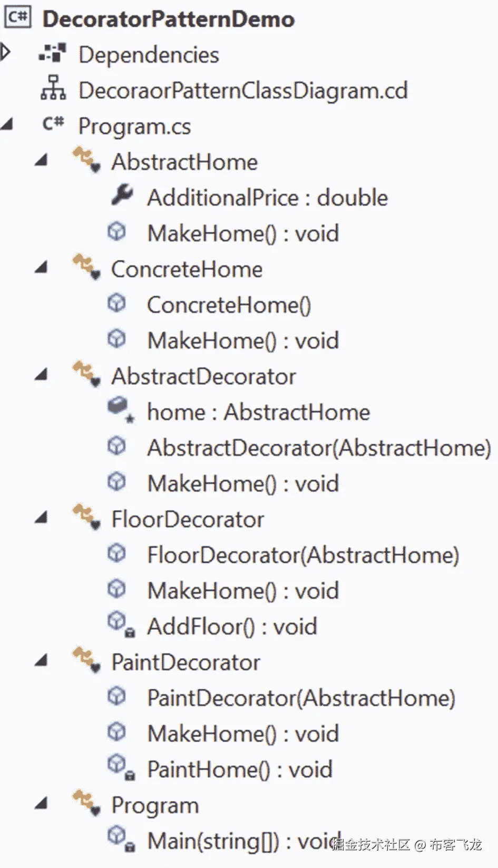
Task: Click the wrench icon for AdditionalPrice property
Action: click(122, 196)
